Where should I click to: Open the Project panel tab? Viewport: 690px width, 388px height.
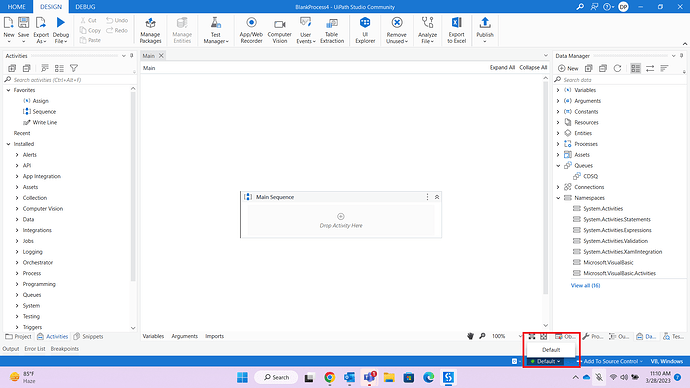tap(18, 337)
